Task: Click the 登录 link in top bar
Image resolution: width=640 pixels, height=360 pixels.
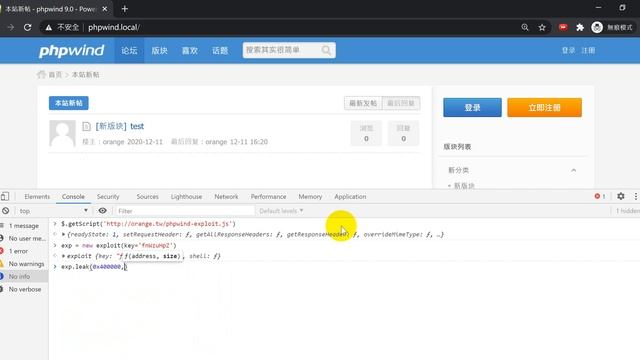Action: pyautogui.click(x=568, y=51)
